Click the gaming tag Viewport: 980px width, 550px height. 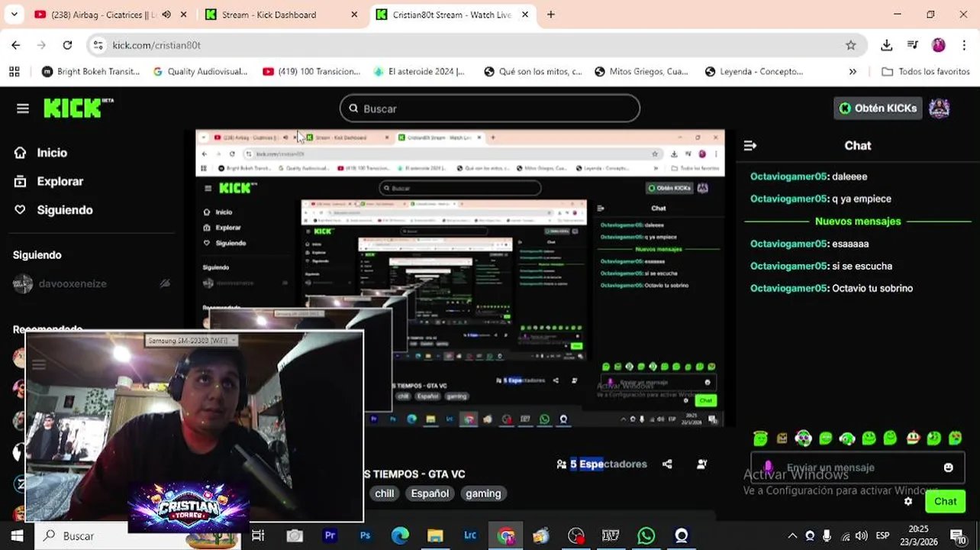click(483, 493)
